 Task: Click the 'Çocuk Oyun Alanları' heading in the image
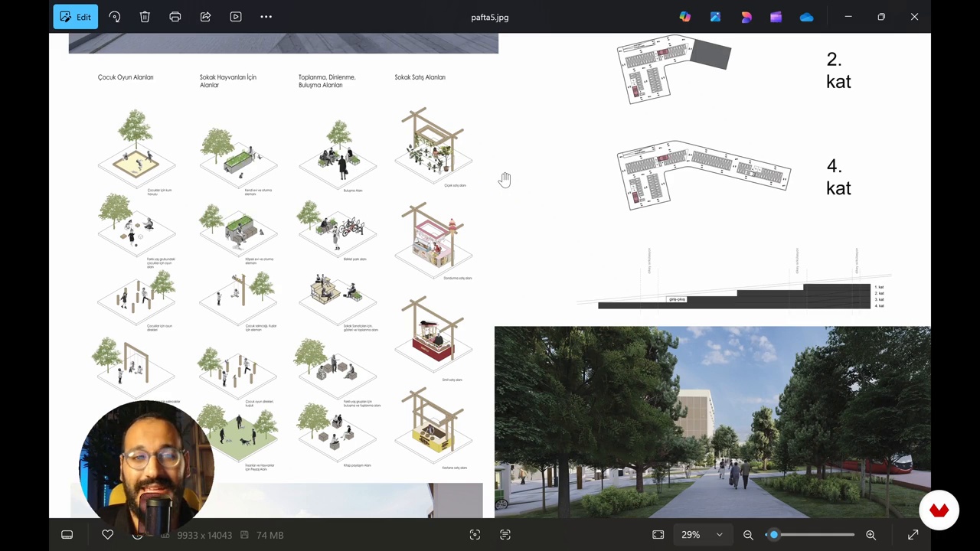pos(126,77)
